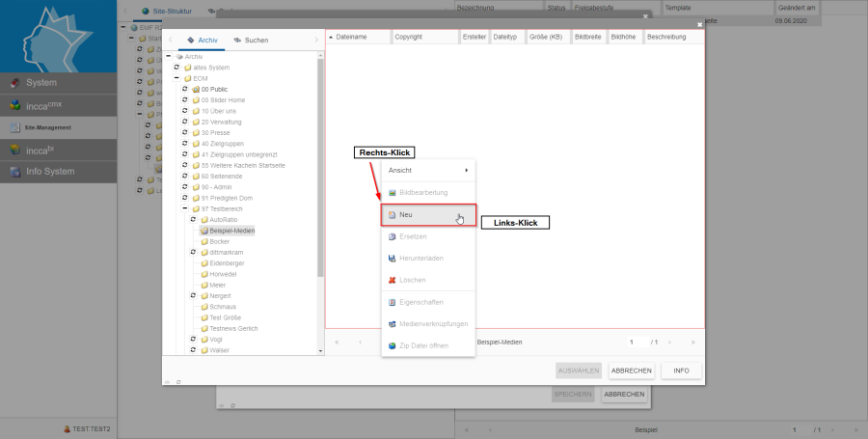Open the Ansicht submenu
Screen dimensions: 868x439
428,171
